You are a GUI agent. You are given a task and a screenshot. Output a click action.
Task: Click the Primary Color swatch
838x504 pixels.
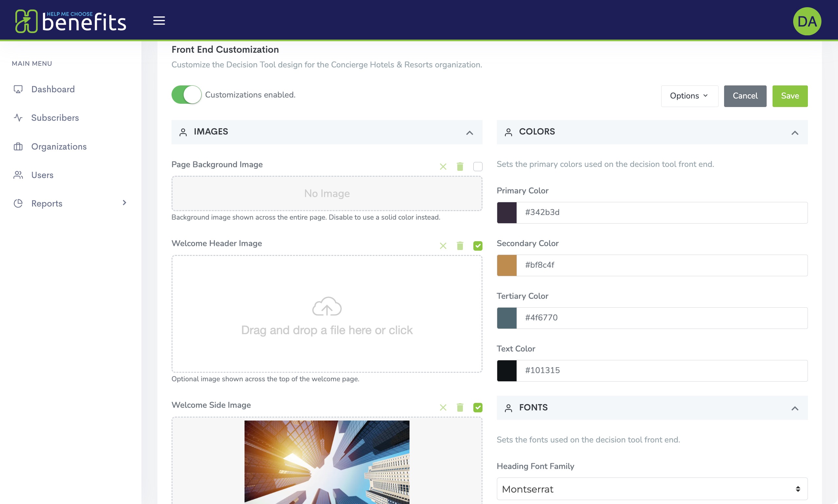click(506, 213)
